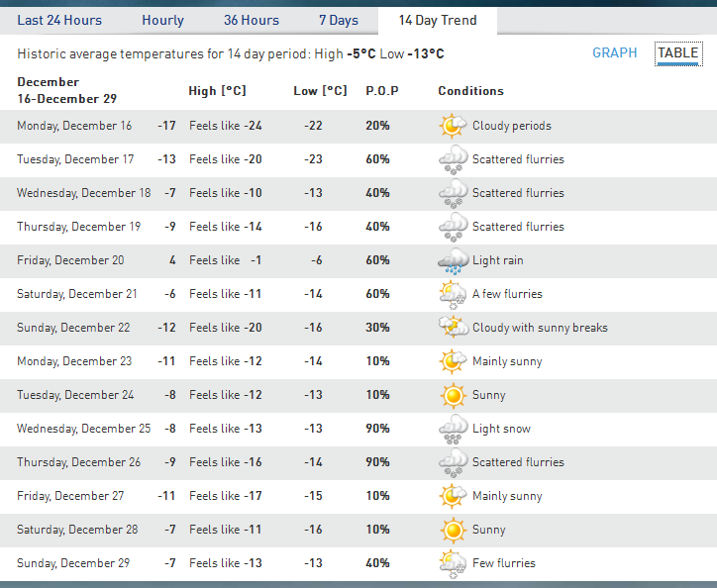The height and width of the screenshot is (588, 717).
Task: Select the 36 Hours tab
Action: [251, 20]
